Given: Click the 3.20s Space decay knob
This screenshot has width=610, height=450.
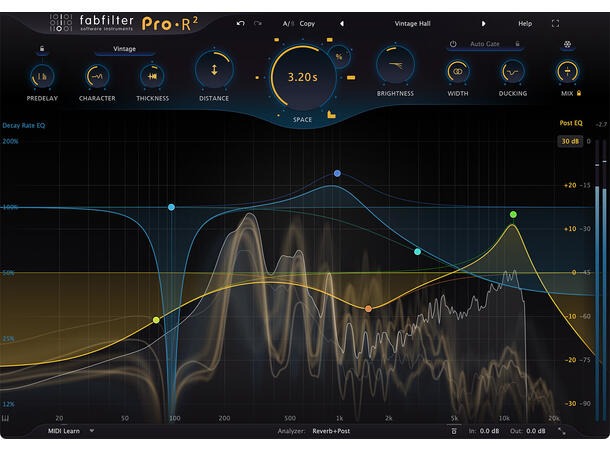Looking at the screenshot, I should (303, 77).
